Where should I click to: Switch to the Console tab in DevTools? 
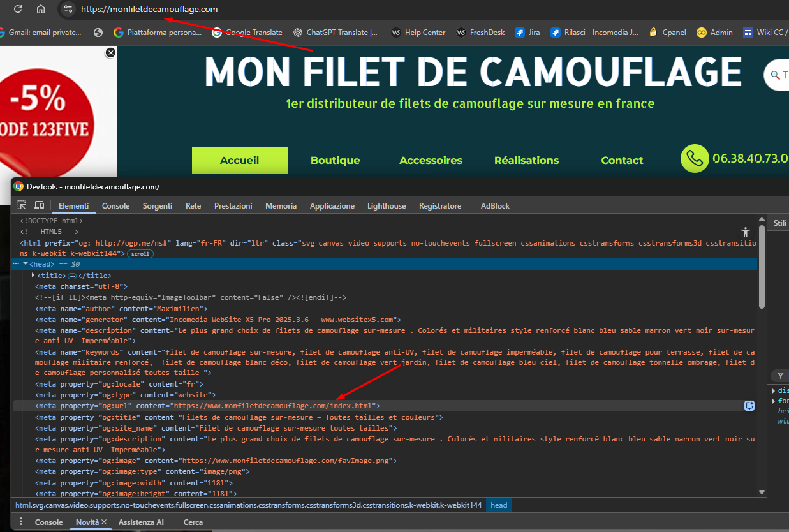point(115,206)
